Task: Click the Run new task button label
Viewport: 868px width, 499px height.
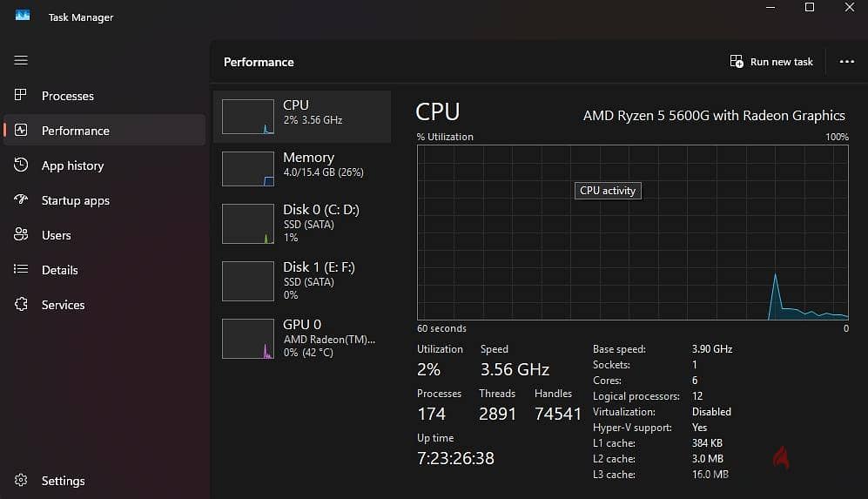Action: (x=781, y=62)
